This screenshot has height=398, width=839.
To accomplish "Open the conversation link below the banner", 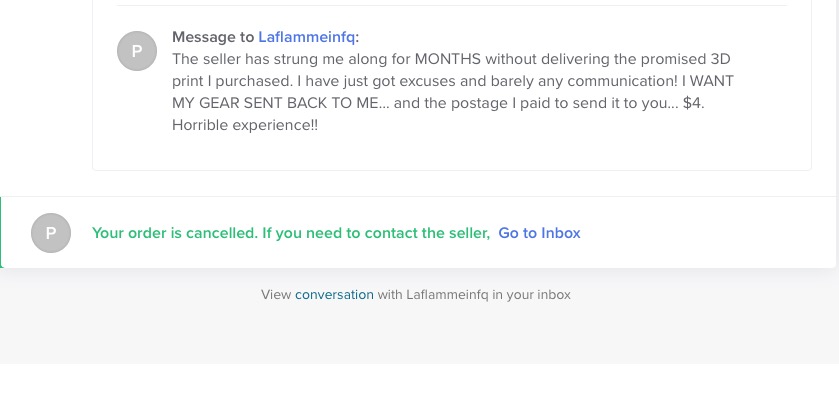I will click(334, 295).
